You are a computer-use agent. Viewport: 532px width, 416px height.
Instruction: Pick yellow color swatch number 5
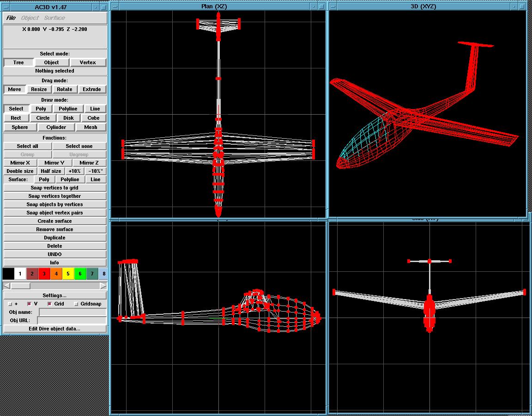[x=68, y=274]
